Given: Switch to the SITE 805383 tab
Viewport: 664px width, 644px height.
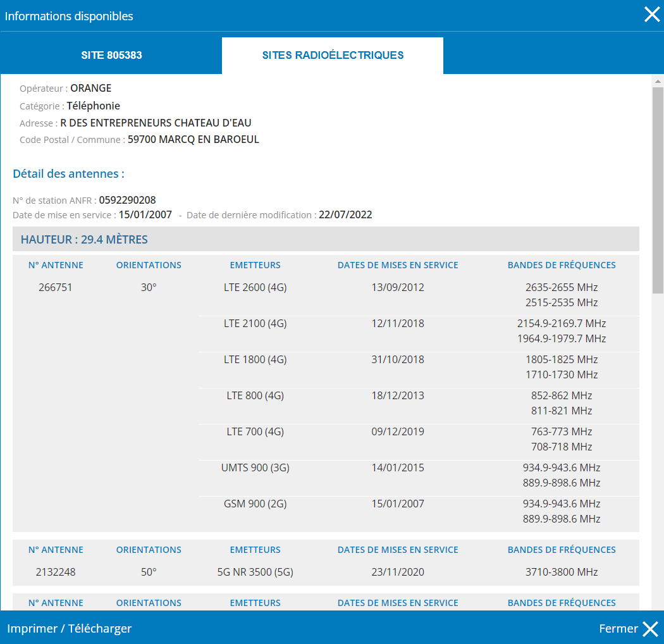Looking at the screenshot, I should point(111,56).
